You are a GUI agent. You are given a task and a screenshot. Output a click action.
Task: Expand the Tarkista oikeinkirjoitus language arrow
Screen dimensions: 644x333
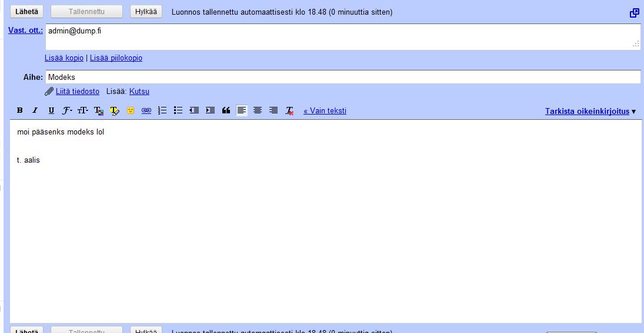[633, 112]
